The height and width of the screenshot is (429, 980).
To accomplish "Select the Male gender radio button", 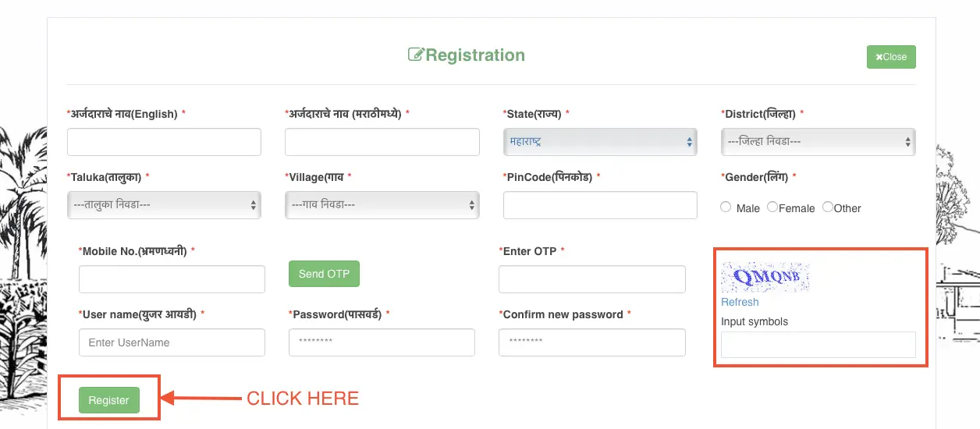I will (x=726, y=207).
